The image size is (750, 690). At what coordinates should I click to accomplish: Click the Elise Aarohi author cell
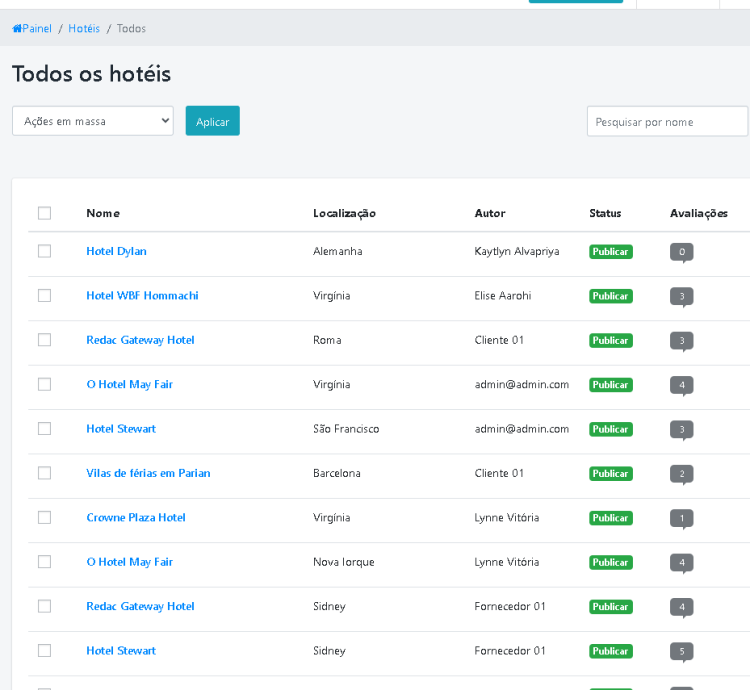point(503,296)
